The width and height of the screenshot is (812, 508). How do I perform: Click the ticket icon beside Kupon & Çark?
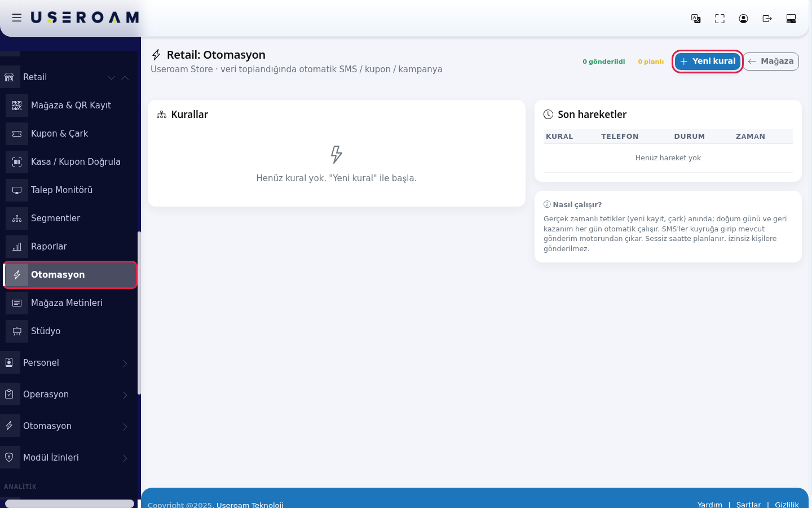[x=17, y=134]
